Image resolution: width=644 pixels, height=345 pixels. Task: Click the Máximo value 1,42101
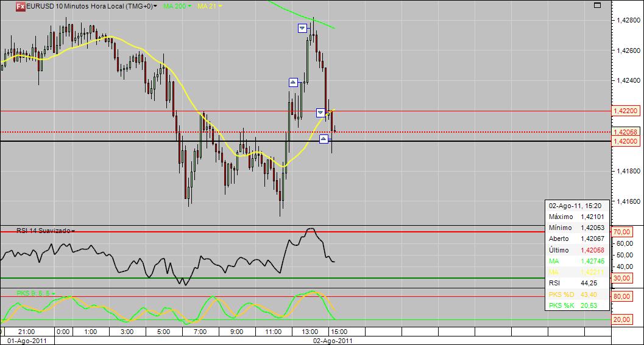tap(592, 217)
